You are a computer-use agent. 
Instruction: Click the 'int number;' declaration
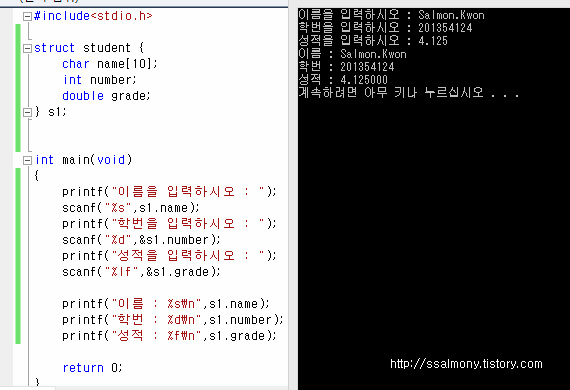coord(100,80)
